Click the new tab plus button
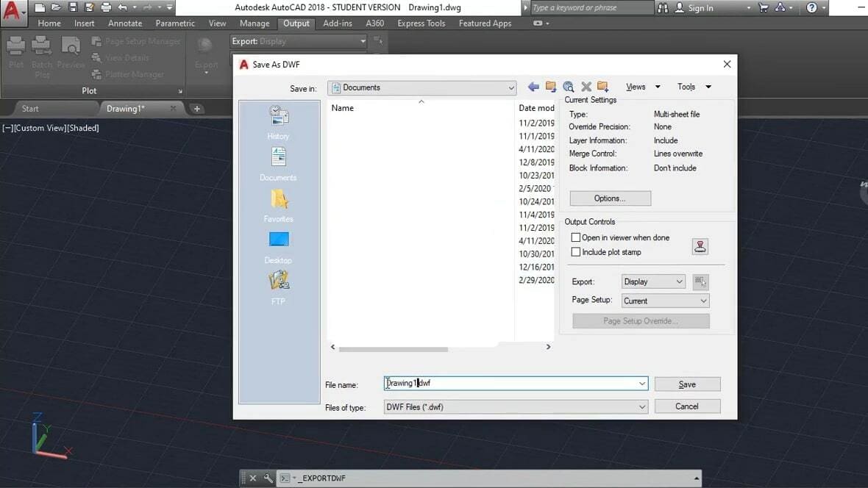 point(196,109)
